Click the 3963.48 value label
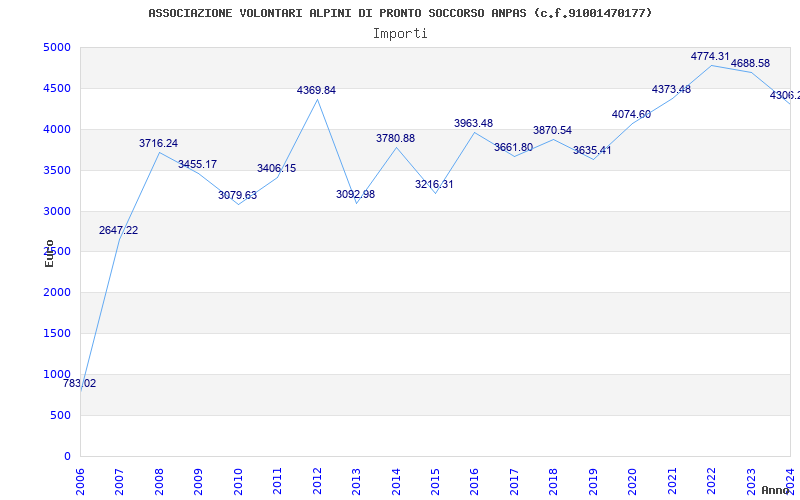Image resolution: width=800 pixels, height=500 pixels. click(x=473, y=123)
